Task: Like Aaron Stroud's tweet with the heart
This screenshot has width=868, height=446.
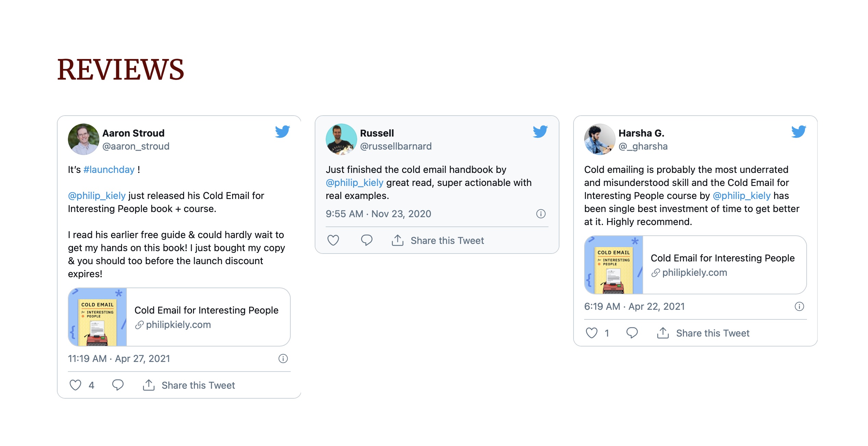Action: 75,385
